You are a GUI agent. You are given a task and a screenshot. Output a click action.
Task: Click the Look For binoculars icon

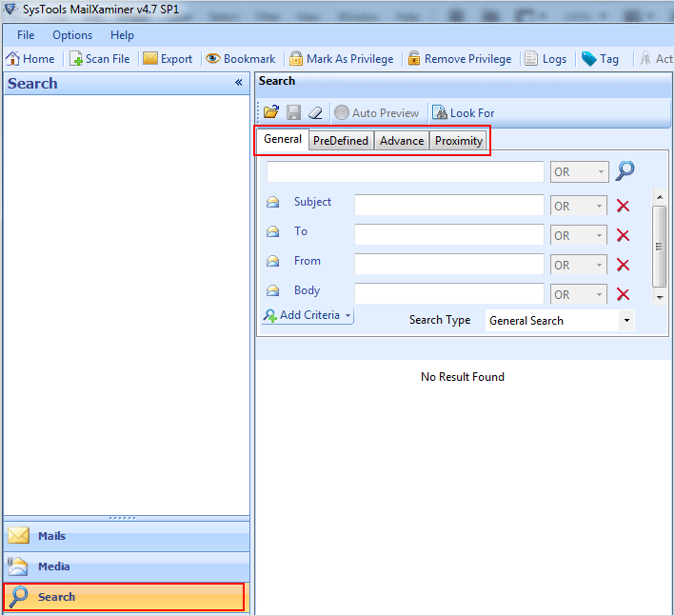[440, 112]
